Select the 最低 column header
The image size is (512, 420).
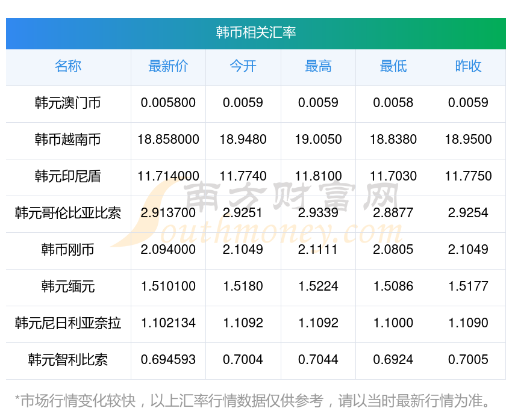pos(393,66)
